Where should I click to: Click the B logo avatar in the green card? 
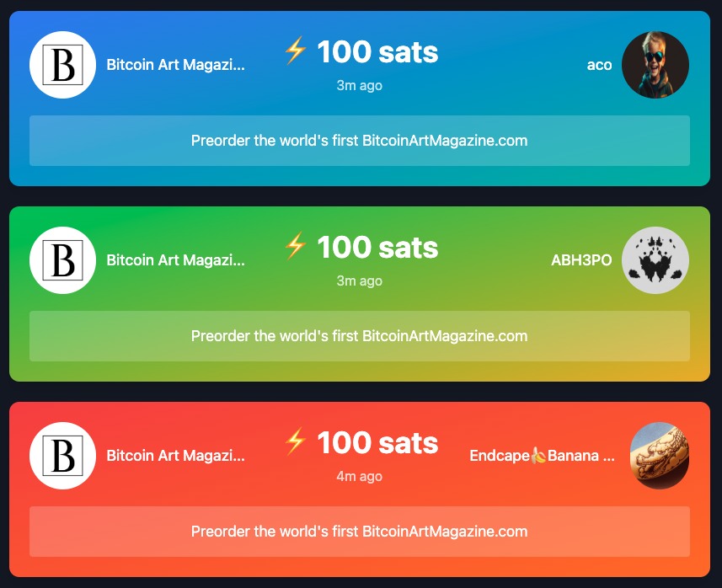pos(63,260)
